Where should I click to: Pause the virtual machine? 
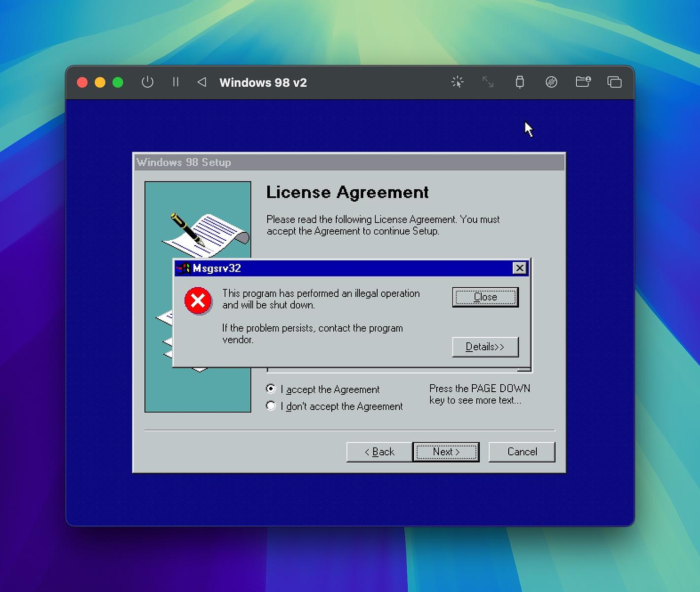[x=175, y=82]
